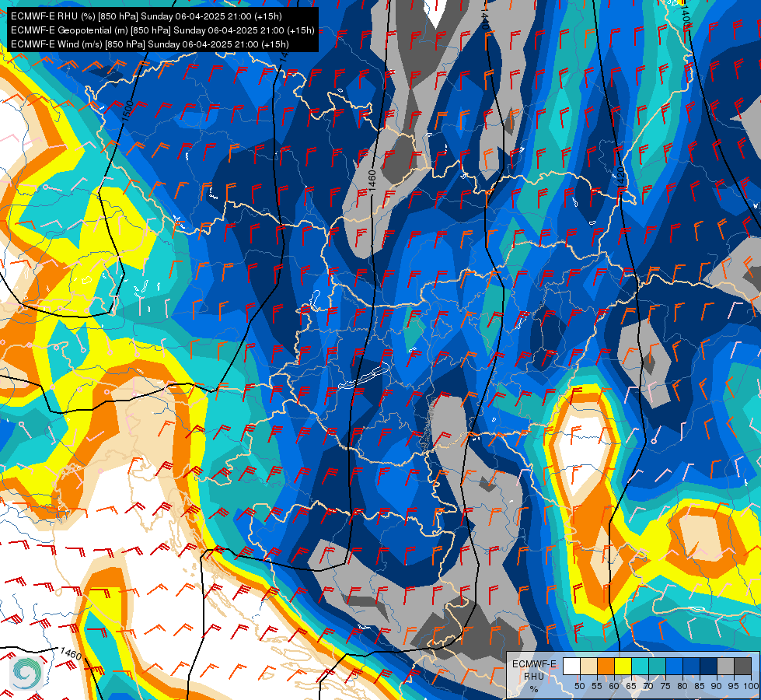Pick the navy legend swatch between 85 and 90
Viewport: 761px width, 700px height.
click(709, 666)
